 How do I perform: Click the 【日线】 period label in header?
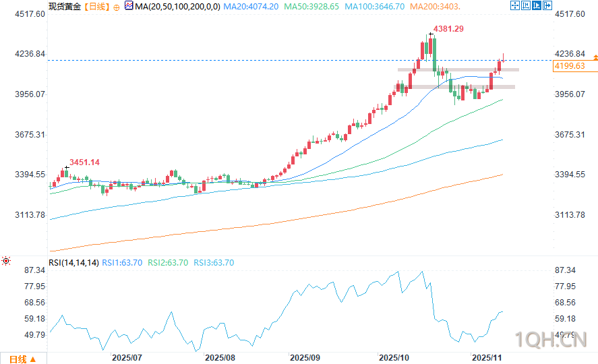pos(97,7)
